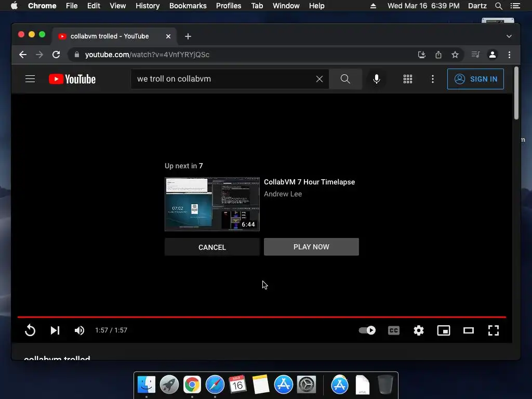Go to YouTube home via logo

72,79
